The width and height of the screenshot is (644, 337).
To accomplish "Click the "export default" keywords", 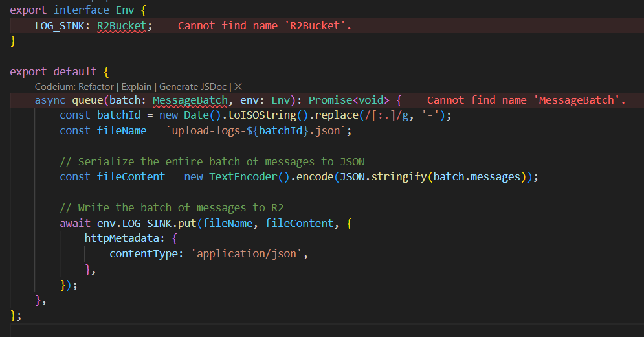I will point(53,71).
